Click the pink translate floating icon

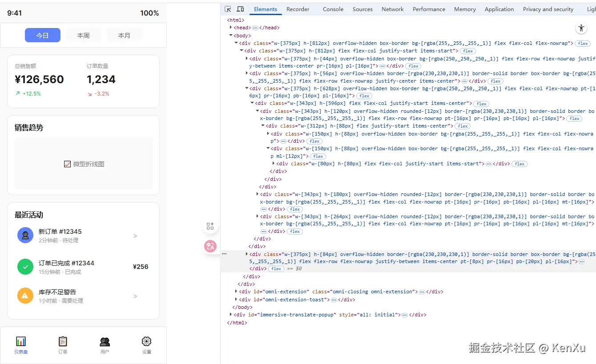210,246
